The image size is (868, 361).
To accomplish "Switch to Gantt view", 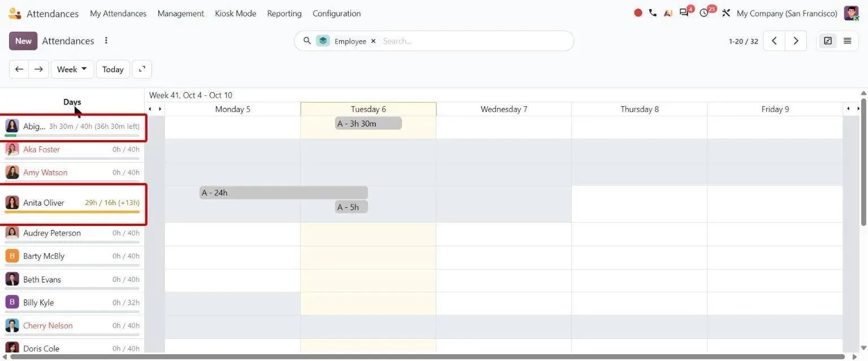I will [828, 41].
